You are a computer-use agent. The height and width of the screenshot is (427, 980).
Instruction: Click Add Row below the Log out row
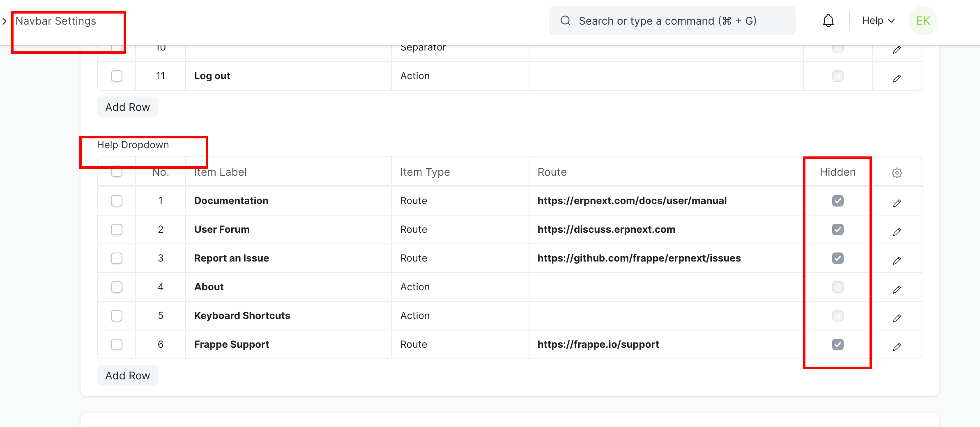tap(127, 107)
